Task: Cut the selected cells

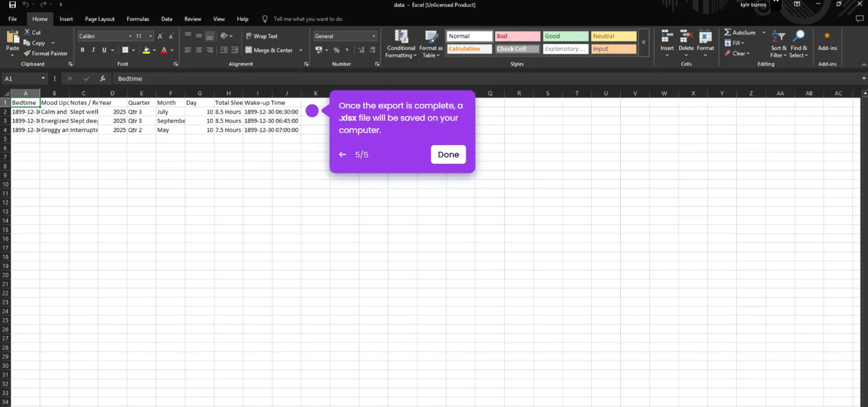Action: coord(32,33)
